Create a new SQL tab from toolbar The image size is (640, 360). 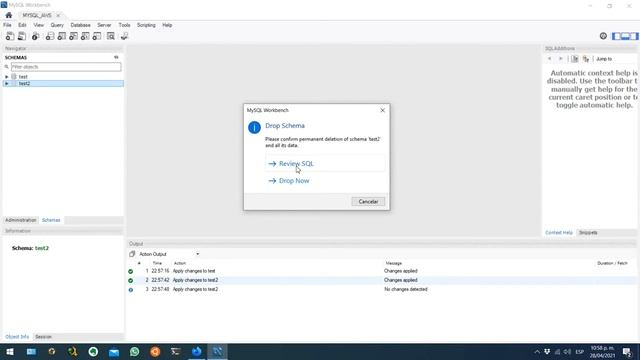(x=10, y=36)
